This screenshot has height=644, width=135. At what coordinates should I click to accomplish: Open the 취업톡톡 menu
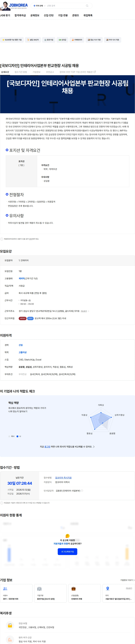(88, 15)
